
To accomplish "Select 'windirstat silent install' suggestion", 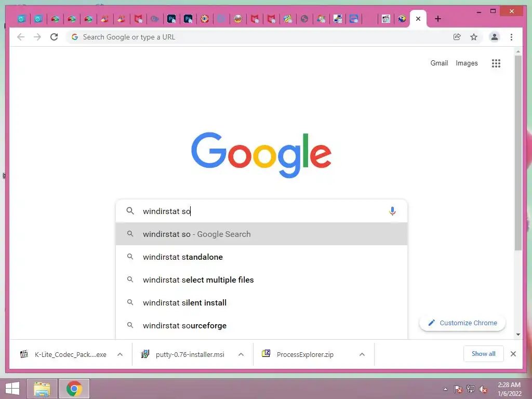I will (x=261, y=302).
